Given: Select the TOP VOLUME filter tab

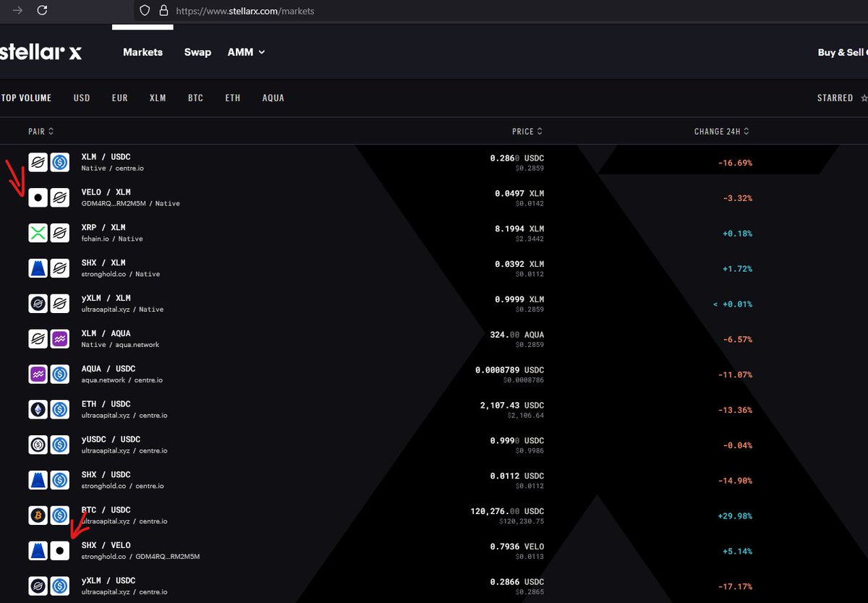Looking at the screenshot, I should click(26, 98).
